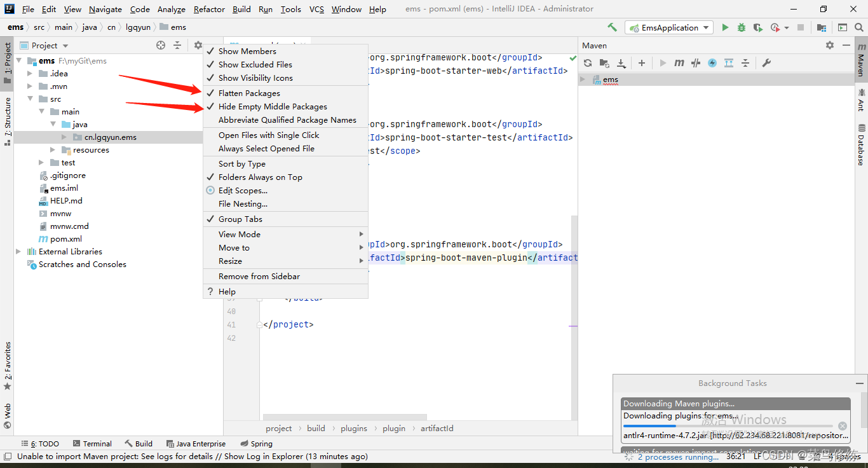Expand the resources folder
Viewport: 868px width, 468px height.
coord(53,149)
